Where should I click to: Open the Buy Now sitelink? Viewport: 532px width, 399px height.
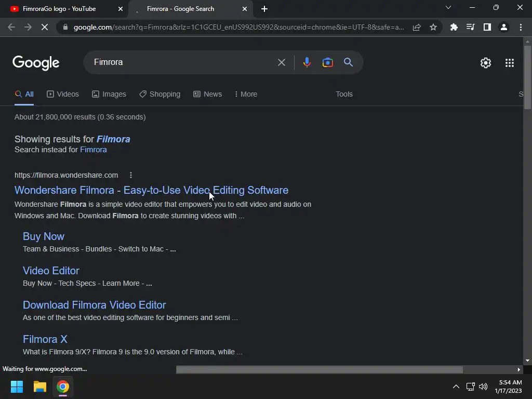point(44,236)
